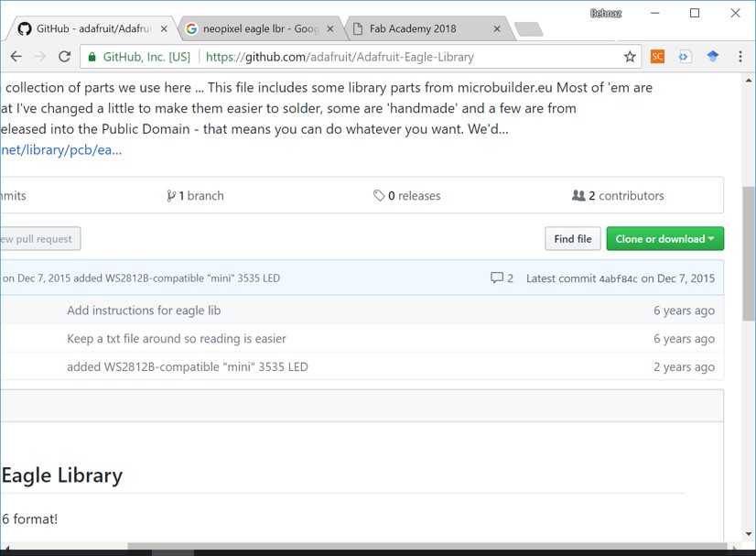Screen dimensions: 756x556
Task: Follow the net/library/pcb/ea... description link
Action: click(x=60, y=150)
